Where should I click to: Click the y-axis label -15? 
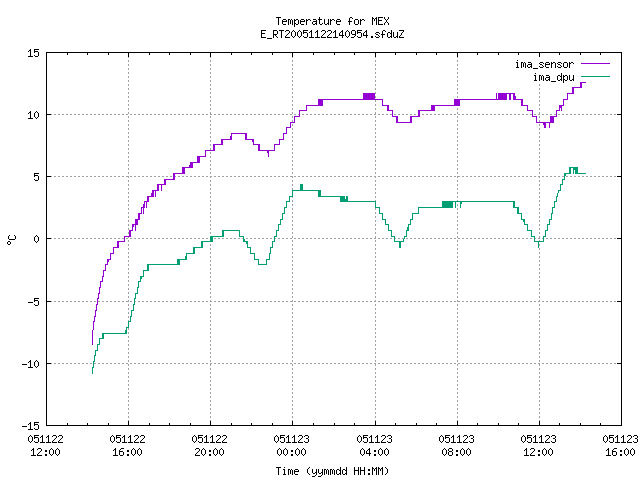point(31,426)
